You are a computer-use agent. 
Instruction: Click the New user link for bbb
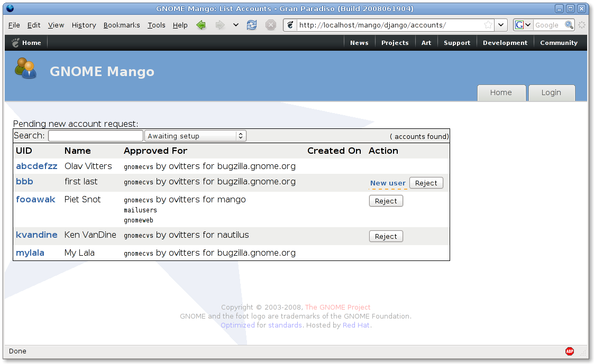coord(388,183)
